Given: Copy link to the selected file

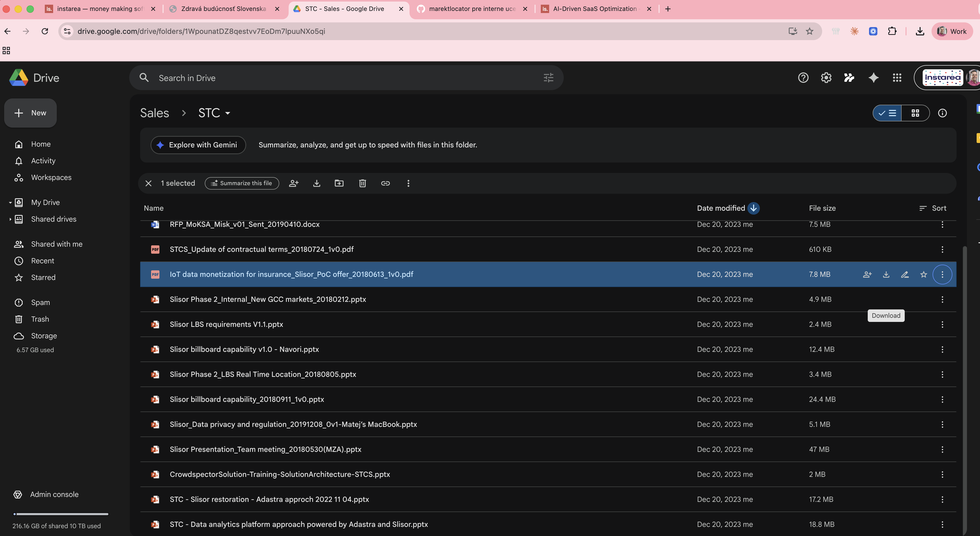Looking at the screenshot, I should click(385, 183).
